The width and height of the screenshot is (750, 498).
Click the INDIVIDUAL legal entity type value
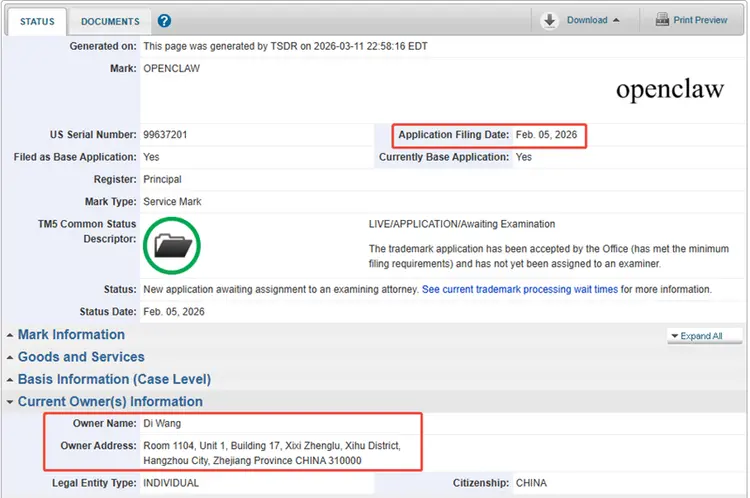pos(171,483)
